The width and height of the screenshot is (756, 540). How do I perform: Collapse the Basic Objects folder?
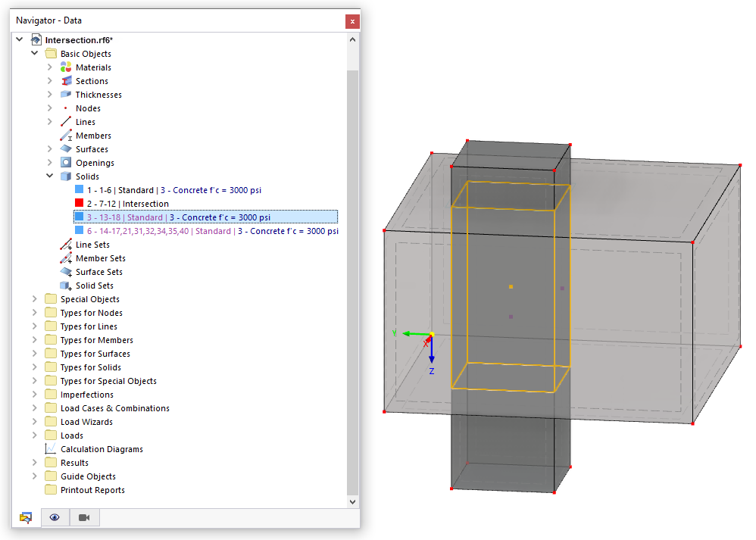34,53
